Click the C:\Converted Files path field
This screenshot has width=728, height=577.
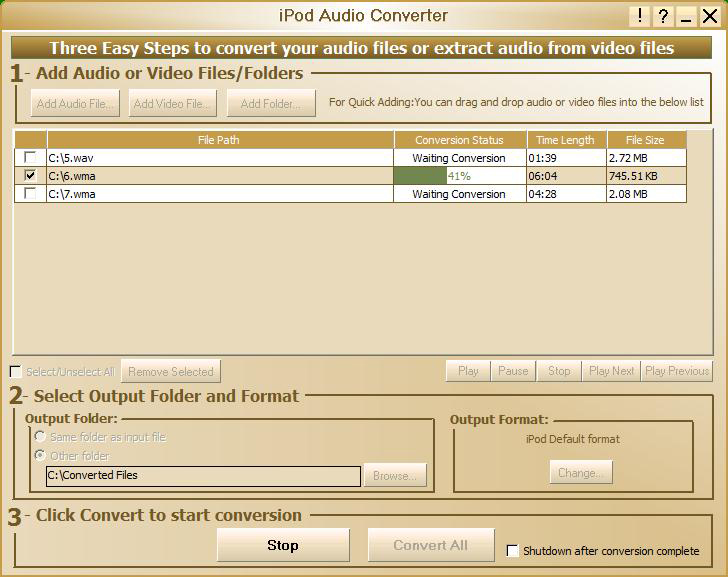tap(203, 476)
